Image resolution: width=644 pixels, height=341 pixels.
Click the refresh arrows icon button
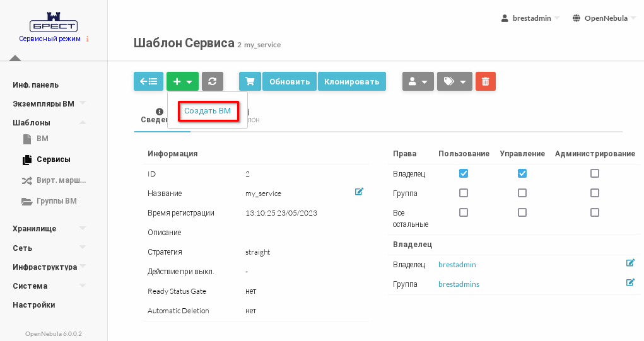pos(213,81)
